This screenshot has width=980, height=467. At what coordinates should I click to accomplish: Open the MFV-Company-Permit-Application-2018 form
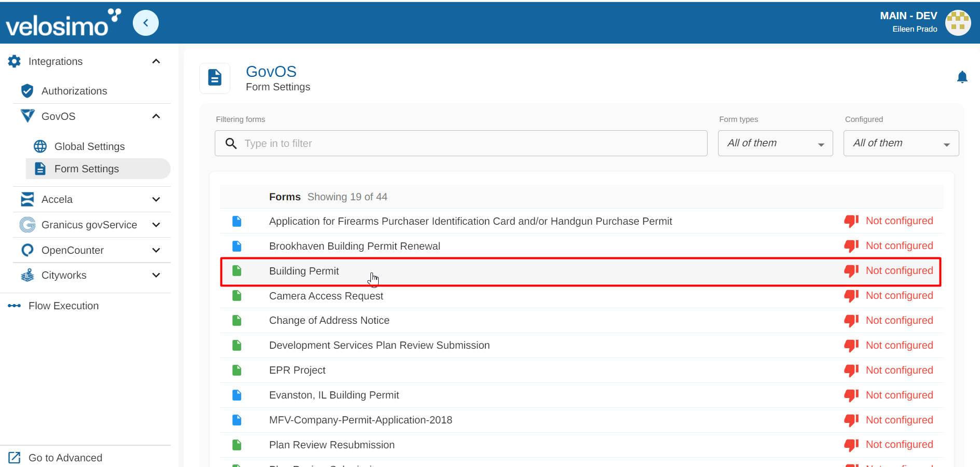click(x=361, y=420)
